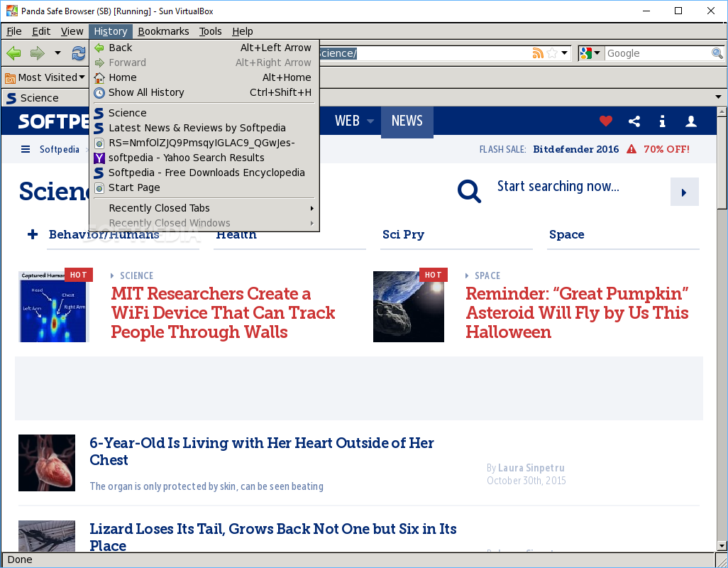Open the File menu
This screenshot has width=728, height=568.
[x=14, y=31]
